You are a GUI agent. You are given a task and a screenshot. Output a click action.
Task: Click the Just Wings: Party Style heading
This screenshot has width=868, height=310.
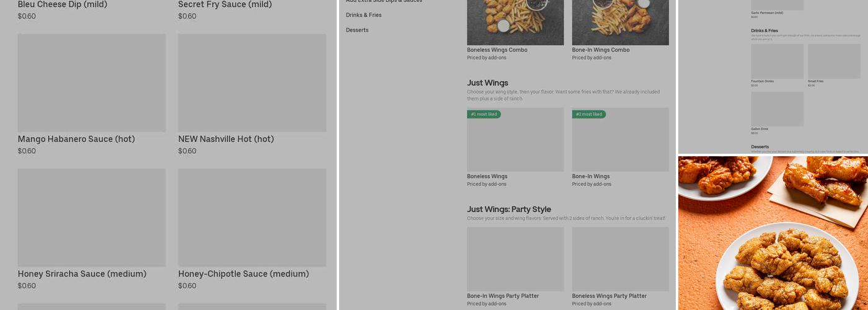pos(509,210)
